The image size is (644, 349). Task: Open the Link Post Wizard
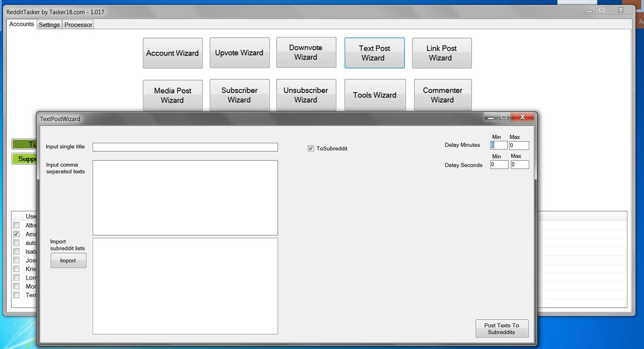pyautogui.click(x=442, y=53)
